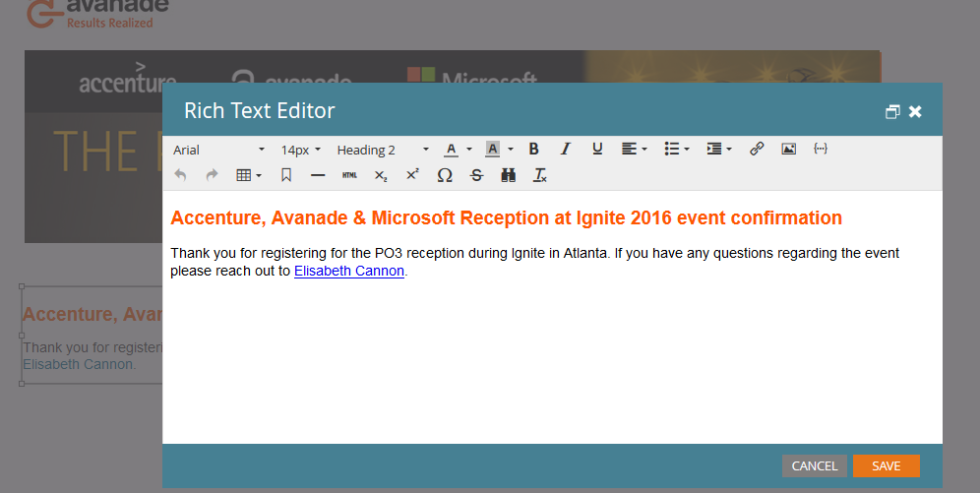Click the Redo arrow
Image resolution: width=980 pixels, height=493 pixels.
point(212,175)
